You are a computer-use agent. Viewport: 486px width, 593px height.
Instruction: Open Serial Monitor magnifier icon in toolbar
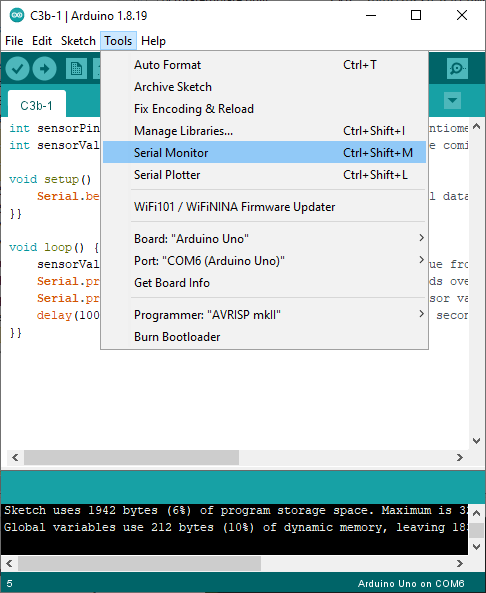tap(457, 68)
